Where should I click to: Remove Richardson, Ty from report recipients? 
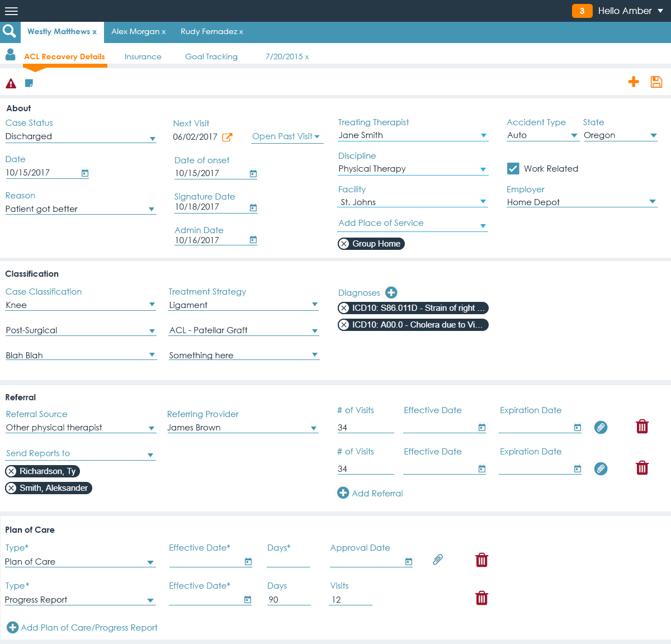(12, 471)
